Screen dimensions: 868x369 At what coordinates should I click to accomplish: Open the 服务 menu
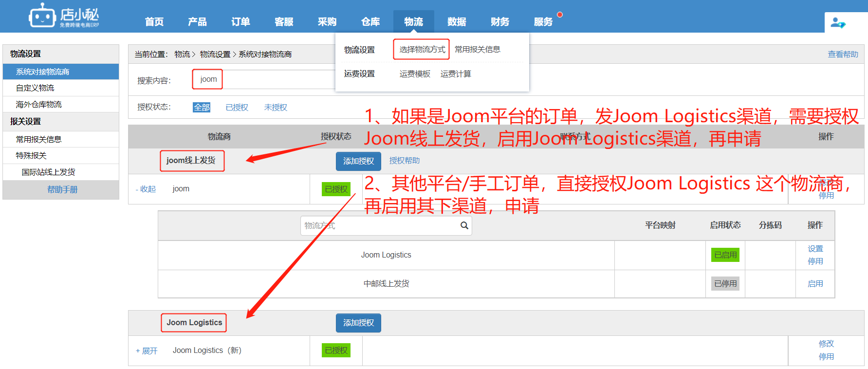tap(543, 21)
